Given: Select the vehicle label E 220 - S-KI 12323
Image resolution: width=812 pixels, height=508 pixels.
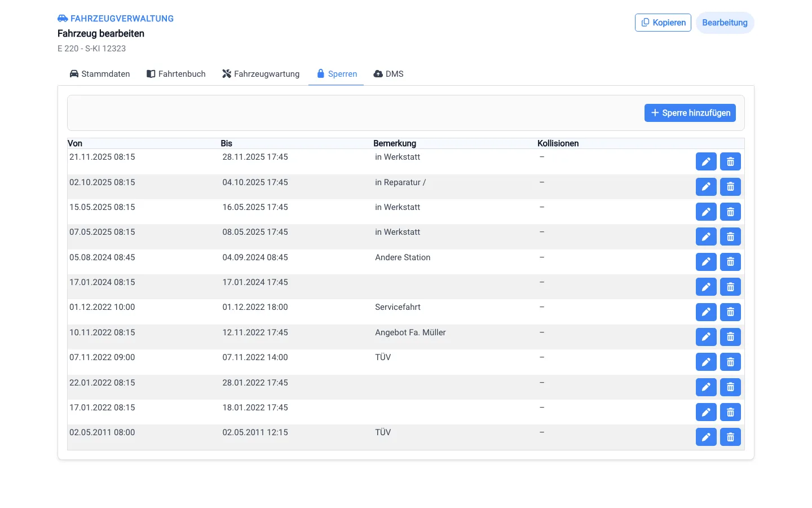Looking at the screenshot, I should point(92,49).
